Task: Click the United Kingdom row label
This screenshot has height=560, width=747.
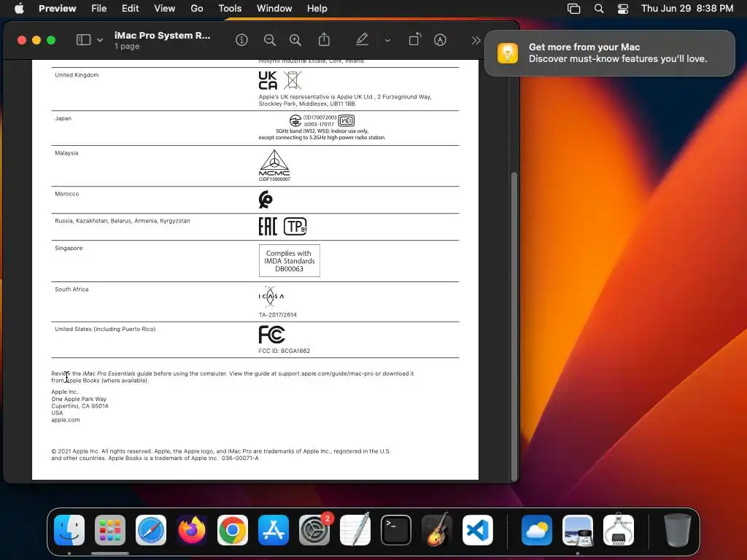Action: [77, 75]
